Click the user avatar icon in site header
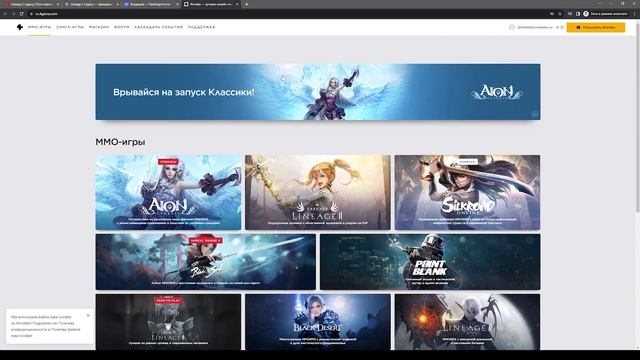The width and height of the screenshot is (640, 360). coord(511,27)
